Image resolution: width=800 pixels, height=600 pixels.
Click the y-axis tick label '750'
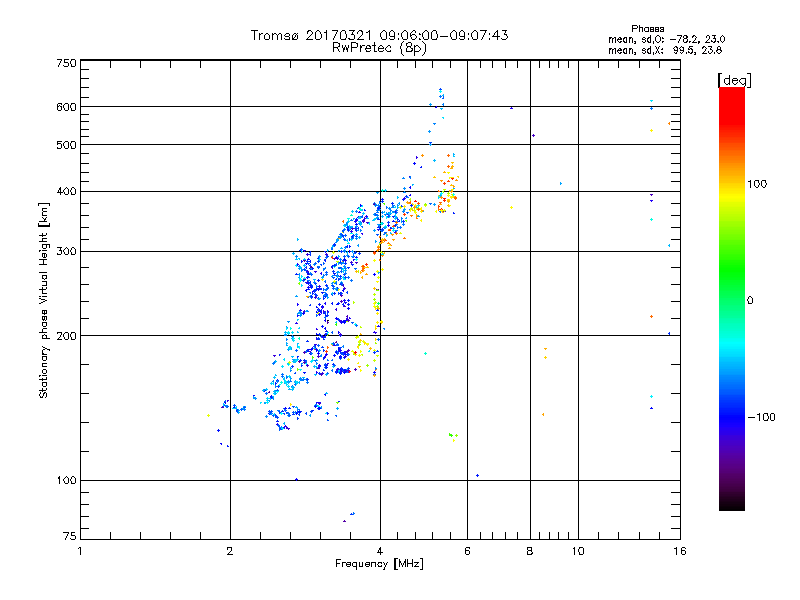pyautogui.click(x=66, y=63)
